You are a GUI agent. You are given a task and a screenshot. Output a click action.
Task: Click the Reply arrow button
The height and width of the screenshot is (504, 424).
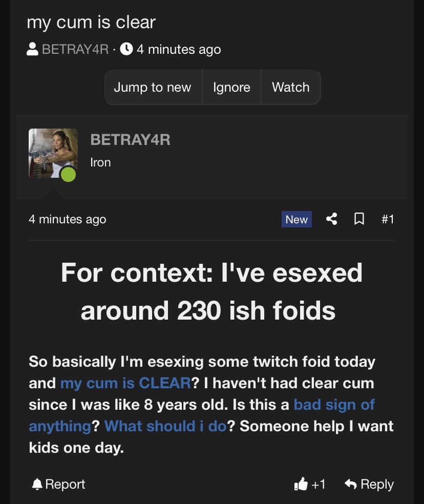tap(370, 484)
